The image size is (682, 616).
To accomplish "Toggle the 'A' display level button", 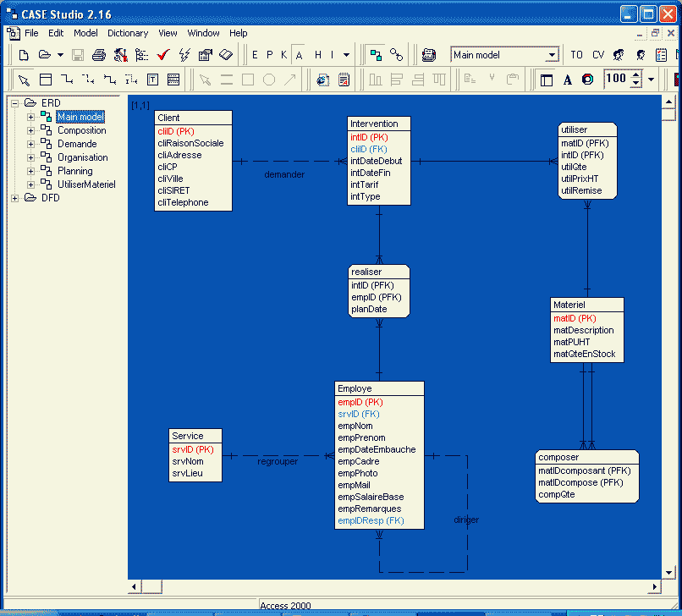I will tap(299, 55).
